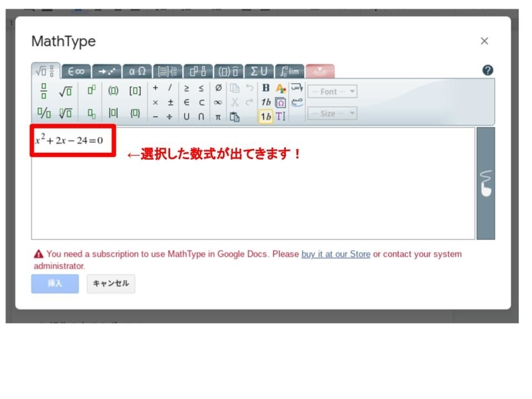Open MathType help
Screen dimensions: 532x399
click(x=487, y=70)
